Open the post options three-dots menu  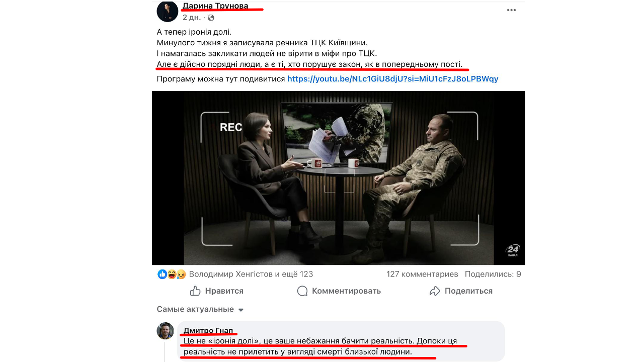tap(511, 10)
